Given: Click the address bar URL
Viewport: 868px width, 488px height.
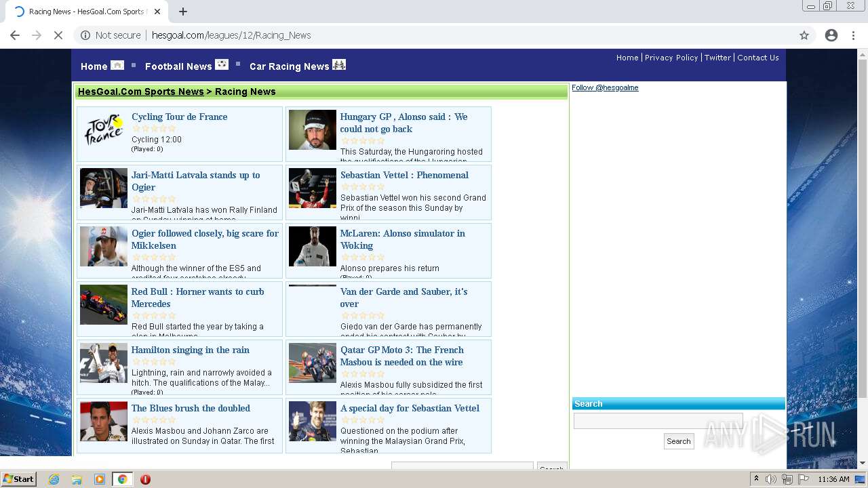Looking at the screenshot, I should [231, 35].
